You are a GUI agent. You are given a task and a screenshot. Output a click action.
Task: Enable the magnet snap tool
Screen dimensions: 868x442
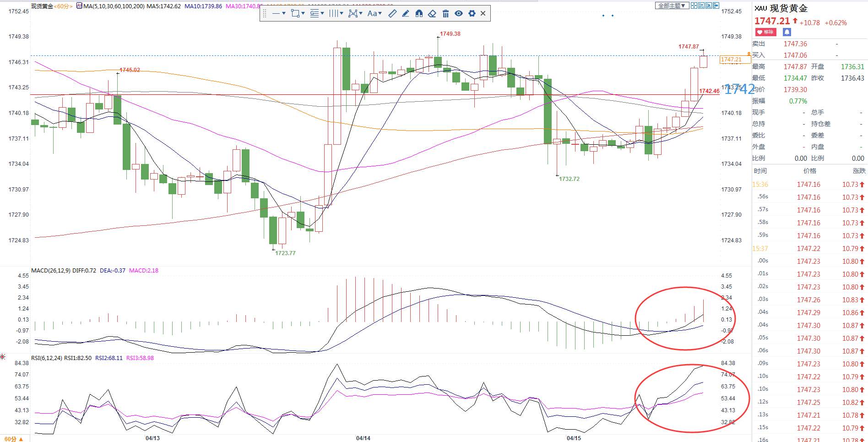[x=419, y=14]
